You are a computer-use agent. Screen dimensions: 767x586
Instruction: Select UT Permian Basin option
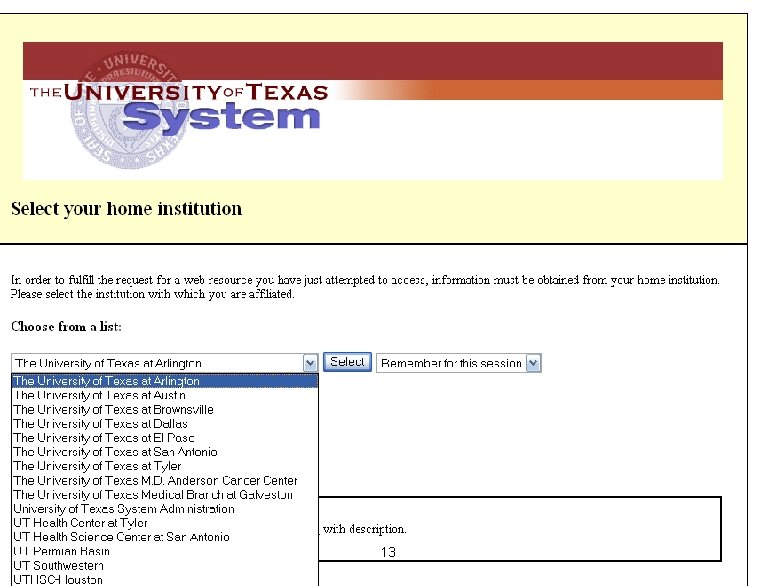pyautogui.click(x=165, y=551)
